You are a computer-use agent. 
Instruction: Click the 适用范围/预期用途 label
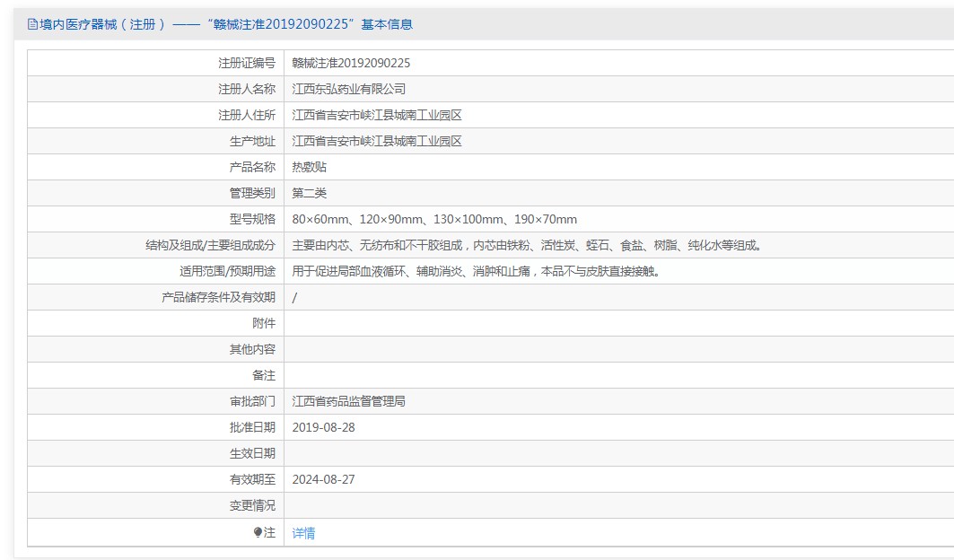pyautogui.click(x=228, y=272)
